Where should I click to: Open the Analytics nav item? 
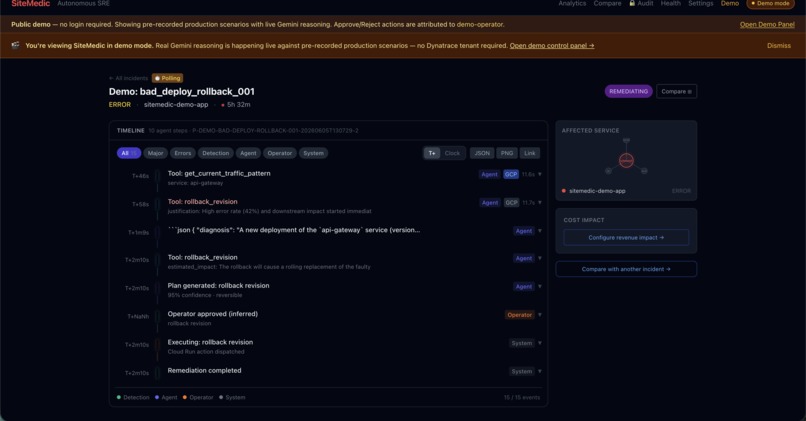coord(572,3)
